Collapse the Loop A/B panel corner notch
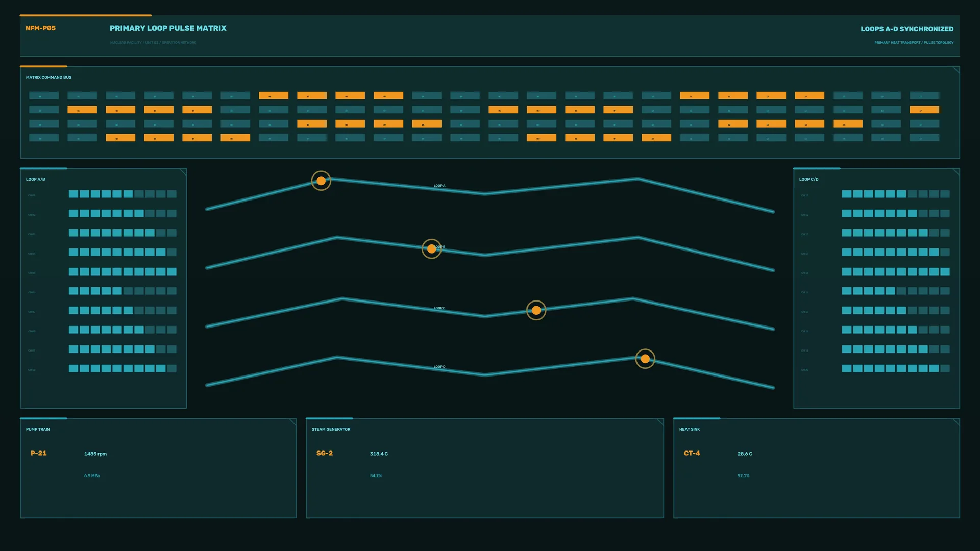The height and width of the screenshot is (551, 980). [183, 172]
